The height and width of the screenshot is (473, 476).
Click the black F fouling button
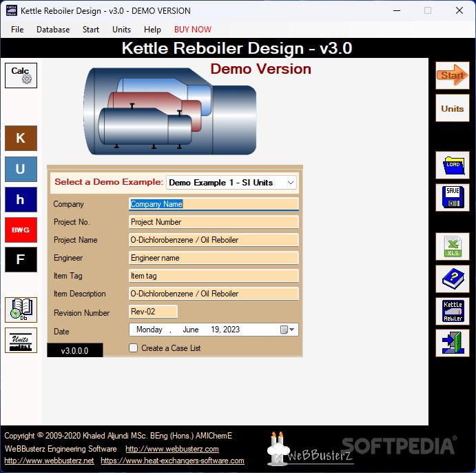tap(21, 259)
